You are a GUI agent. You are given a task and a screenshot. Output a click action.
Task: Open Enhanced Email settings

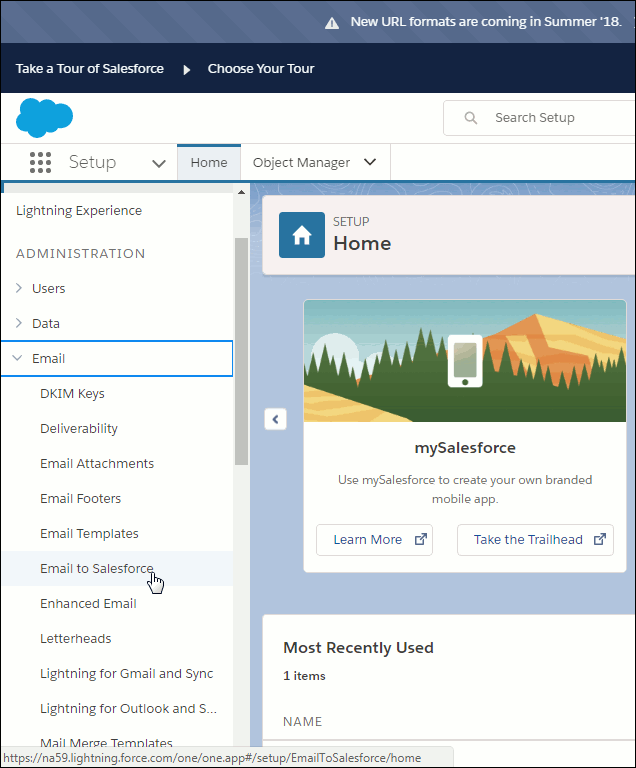coord(88,603)
